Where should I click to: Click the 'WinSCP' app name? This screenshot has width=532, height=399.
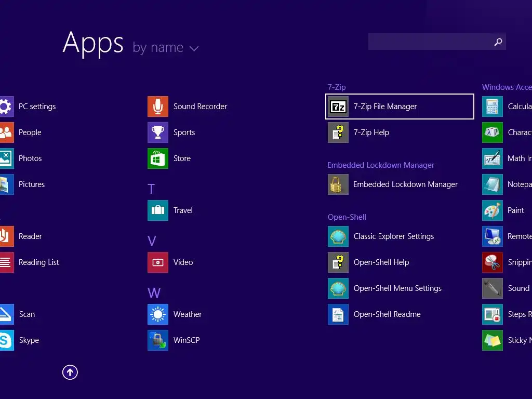[x=187, y=340]
